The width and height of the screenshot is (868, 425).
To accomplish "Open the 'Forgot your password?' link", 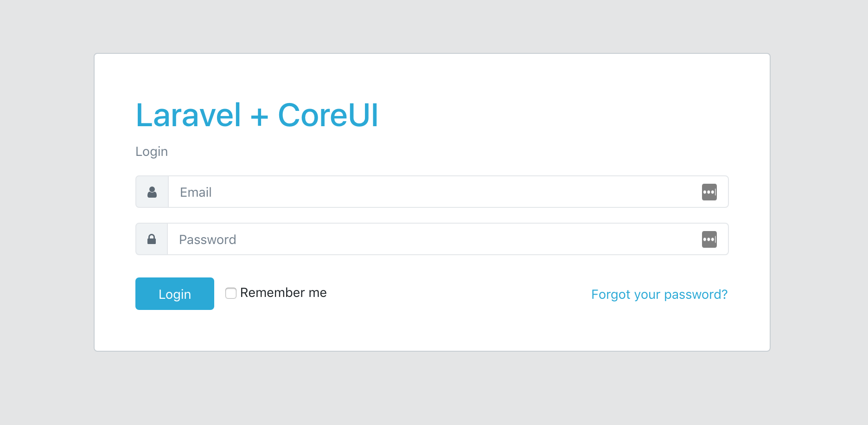I will (x=659, y=295).
